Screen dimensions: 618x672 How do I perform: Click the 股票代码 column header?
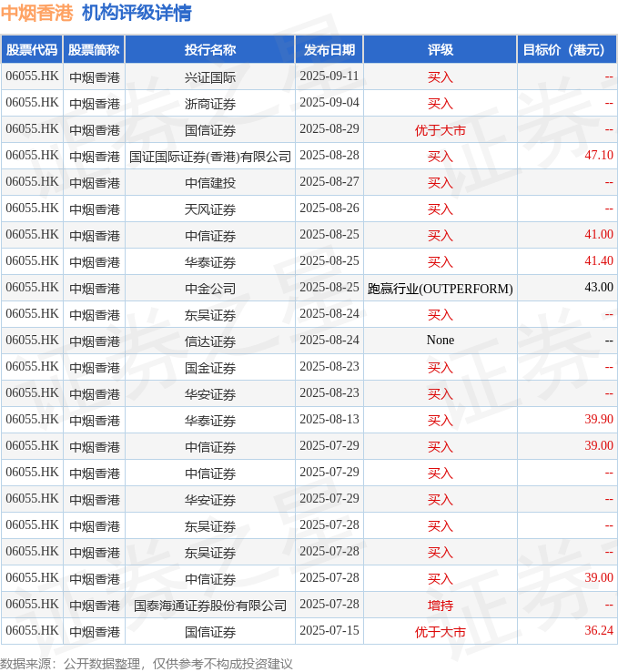[32, 50]
